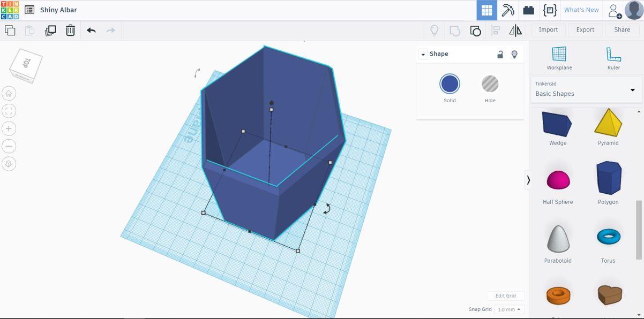Image resolution: width=644 pixels, height=319 pixels.
Task: Lock the selected shape
Action: pos(500,54)
